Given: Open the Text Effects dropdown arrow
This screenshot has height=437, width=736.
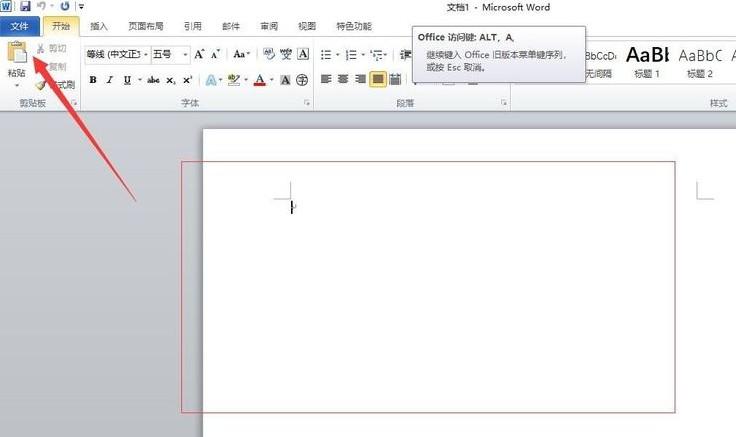Looking at the screenshot, I should click(220, 80).
